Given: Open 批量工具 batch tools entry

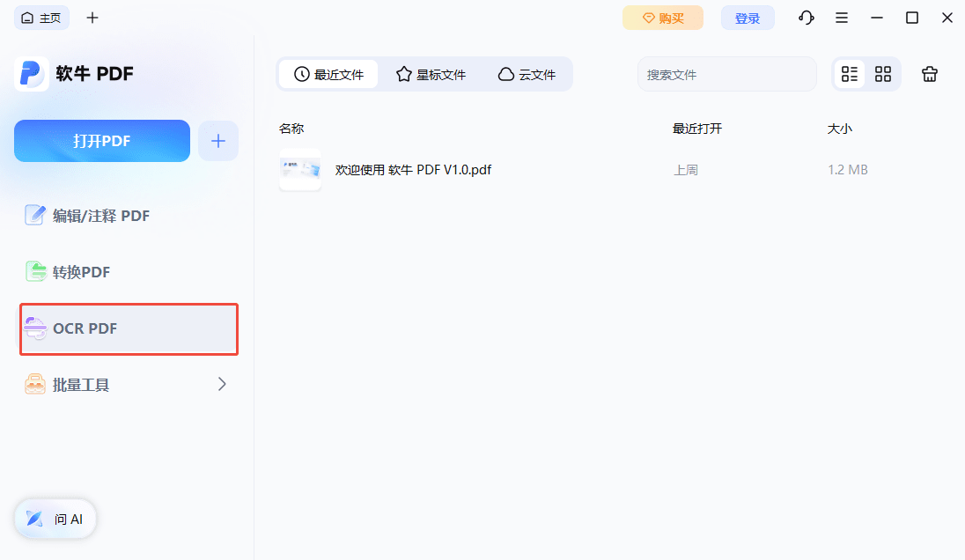Looking at the screenshot, I should pos(128,385).
